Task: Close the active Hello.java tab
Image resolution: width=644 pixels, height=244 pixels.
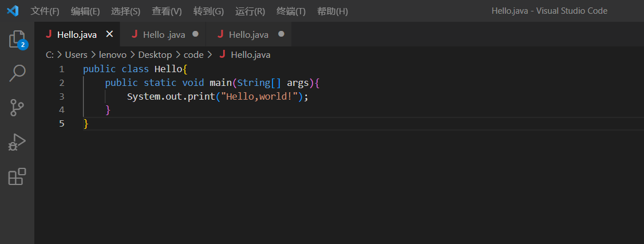Action: [x=109, y=34]
